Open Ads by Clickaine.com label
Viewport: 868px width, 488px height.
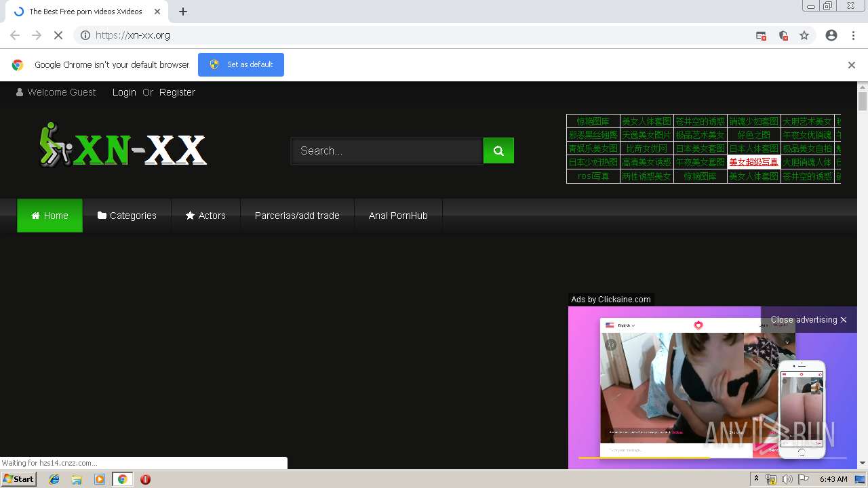(x=611, y=300)
